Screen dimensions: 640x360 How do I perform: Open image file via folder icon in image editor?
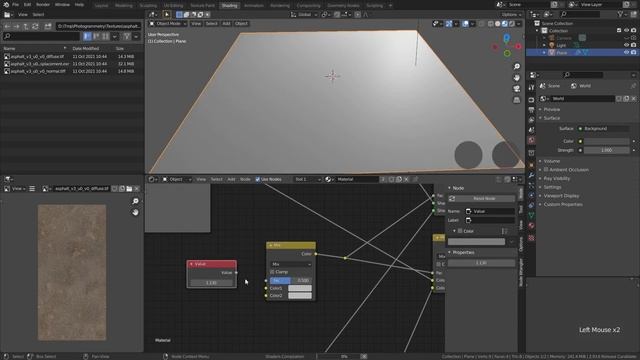tap(129, 189)
